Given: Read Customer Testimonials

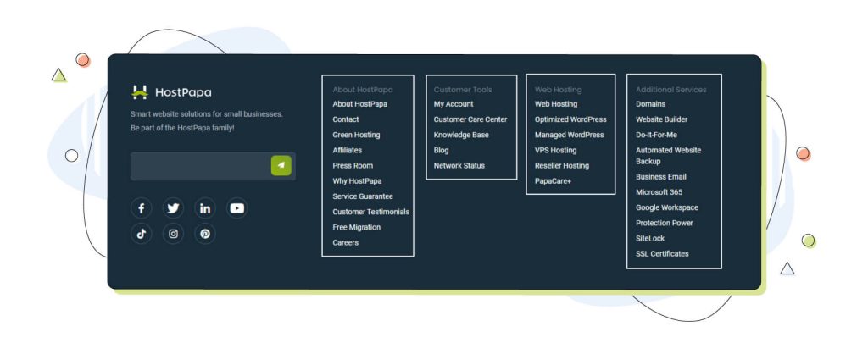Looking at the screenshot, I should click(371, 212).
